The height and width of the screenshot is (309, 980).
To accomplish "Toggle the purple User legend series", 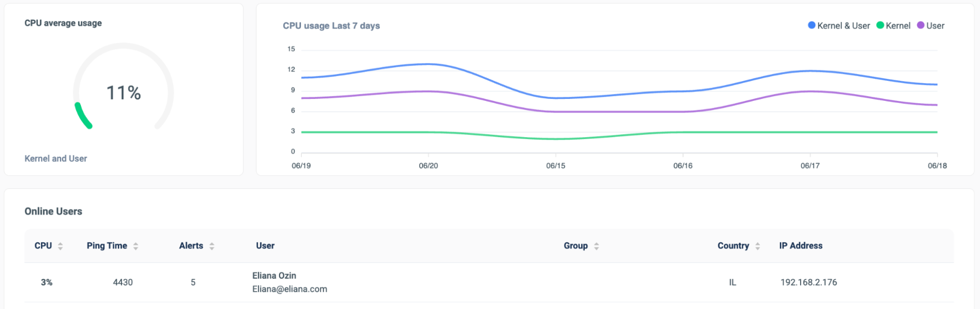I will [930, 25].
